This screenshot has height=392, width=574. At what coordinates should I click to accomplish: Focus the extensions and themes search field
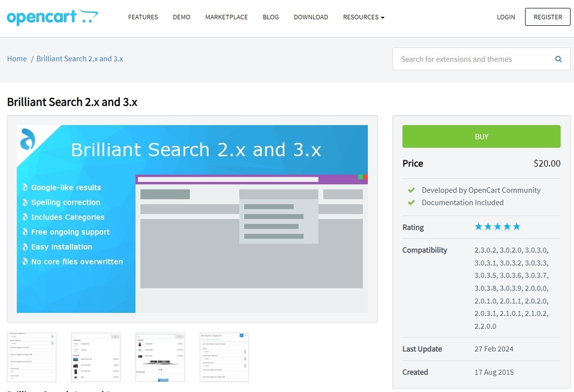[481, 59]
